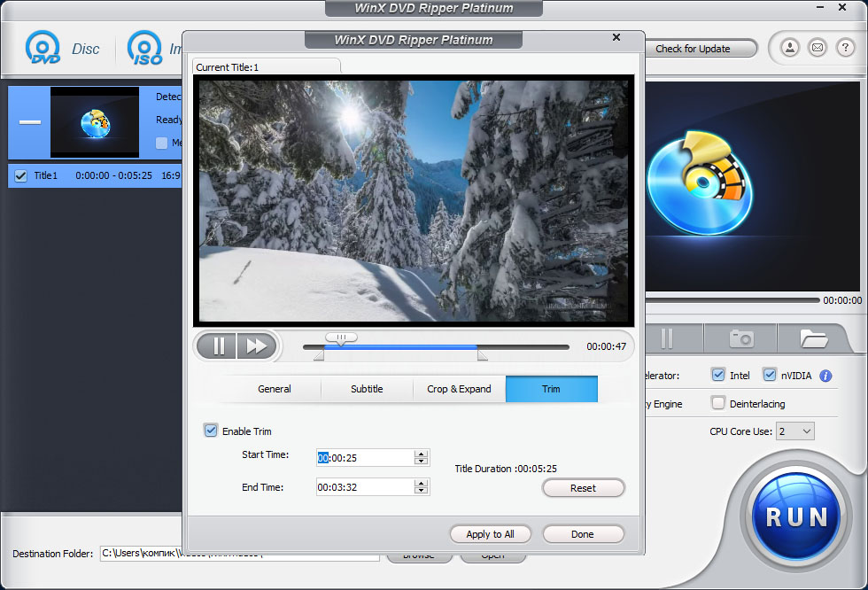The height and width of the screenshot is (590, 868).
Task: Click the DVD thumbnail in source list
Action: click(x=95, y=122)
